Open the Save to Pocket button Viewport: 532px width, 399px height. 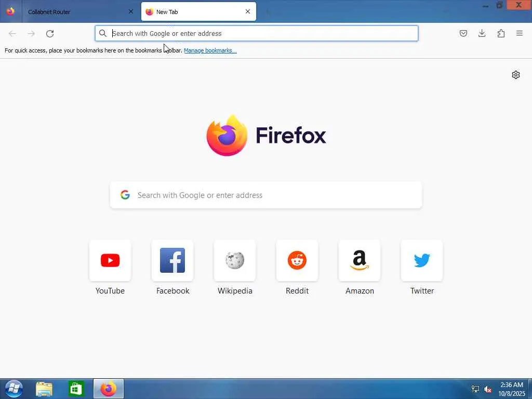click(463, 33)
